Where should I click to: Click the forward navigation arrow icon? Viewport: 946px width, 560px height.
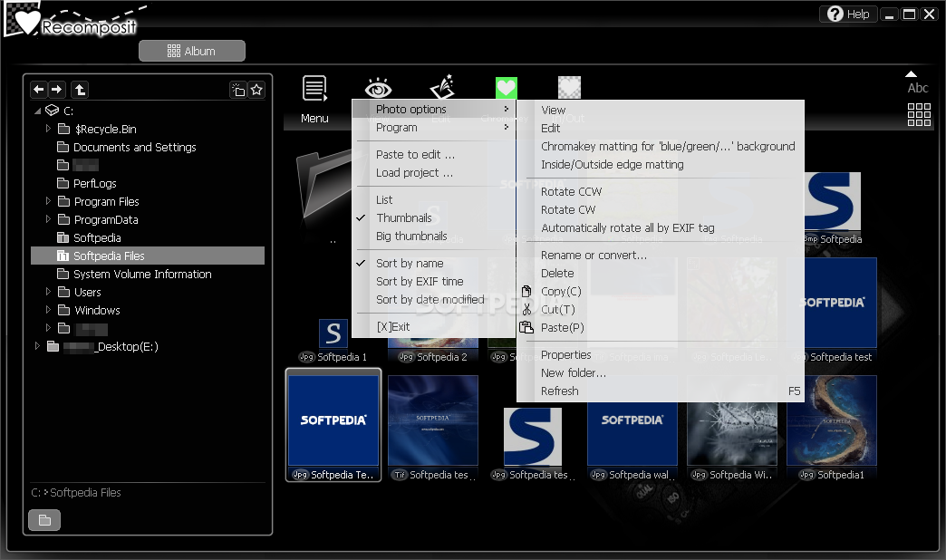pyautogui.click(x=57, y=90)
